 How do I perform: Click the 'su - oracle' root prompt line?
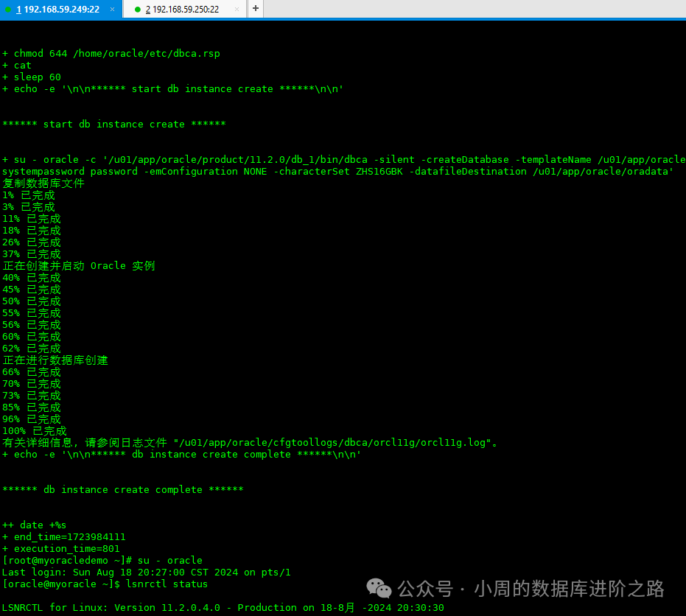click(x=102, y=561)
